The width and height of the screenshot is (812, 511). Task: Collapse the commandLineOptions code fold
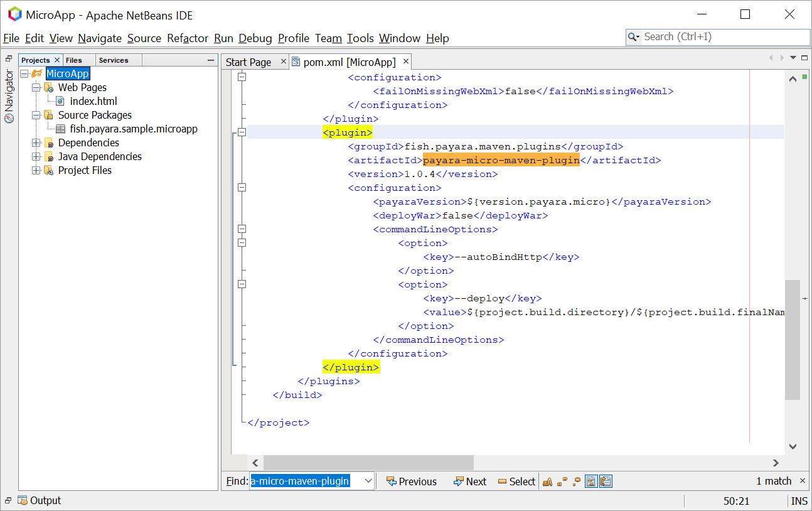click(x=242, y=229)
